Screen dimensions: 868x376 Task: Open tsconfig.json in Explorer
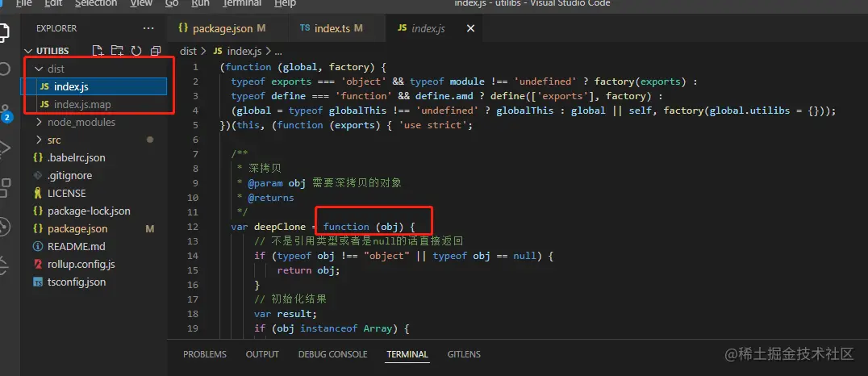(x=94, y=282)
